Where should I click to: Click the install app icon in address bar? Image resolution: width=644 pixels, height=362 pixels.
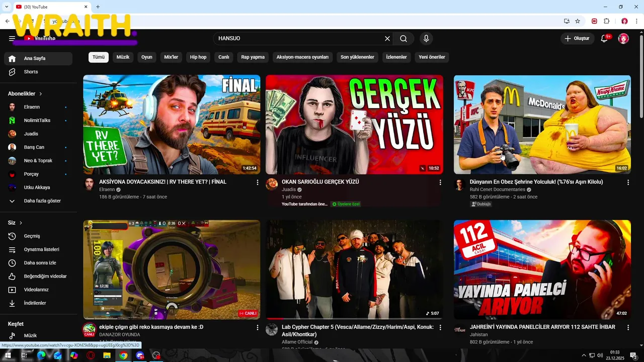pyautogui.click(x=567, y=21)
